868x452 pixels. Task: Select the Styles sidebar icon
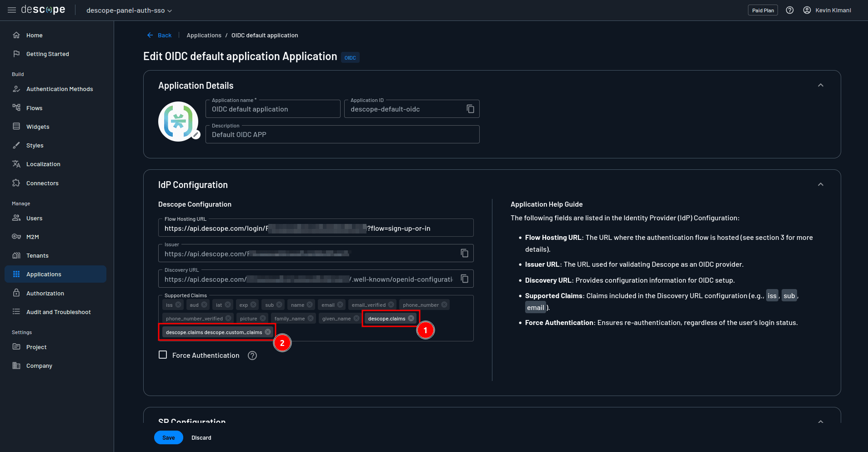click(x=16, y=145)
